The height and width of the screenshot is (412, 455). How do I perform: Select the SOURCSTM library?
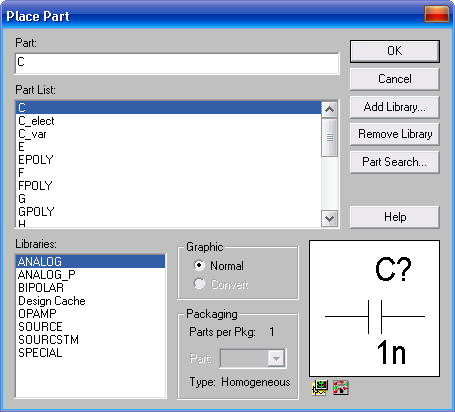click(x=91, y=340)
